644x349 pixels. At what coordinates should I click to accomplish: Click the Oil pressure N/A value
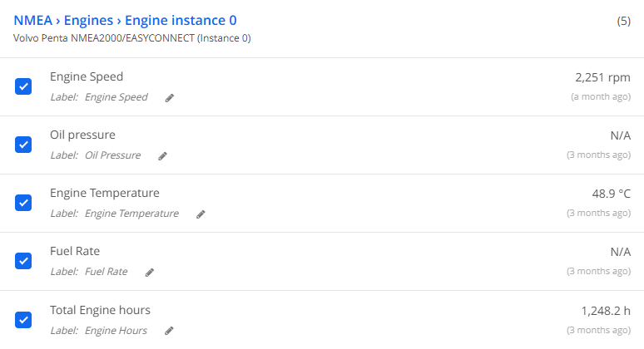[620, 135]
